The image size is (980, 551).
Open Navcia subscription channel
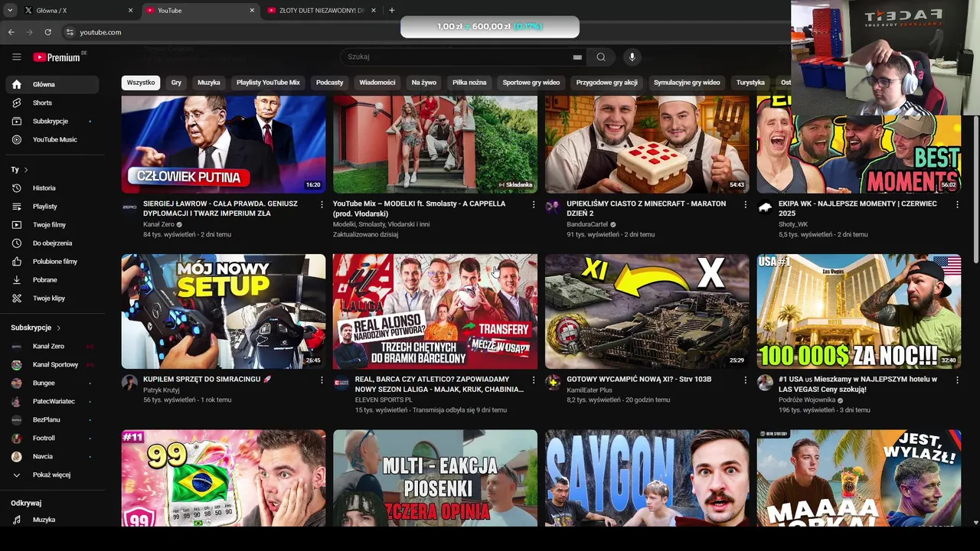52,456
